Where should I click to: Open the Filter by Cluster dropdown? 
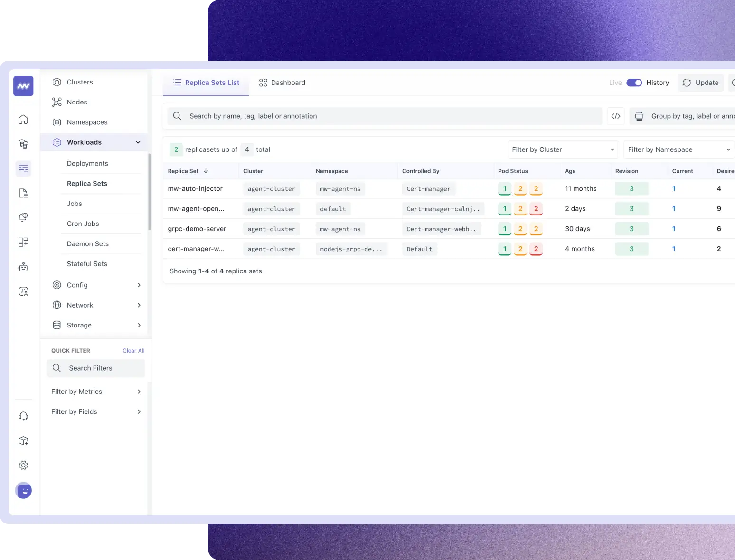click(562, 149)
